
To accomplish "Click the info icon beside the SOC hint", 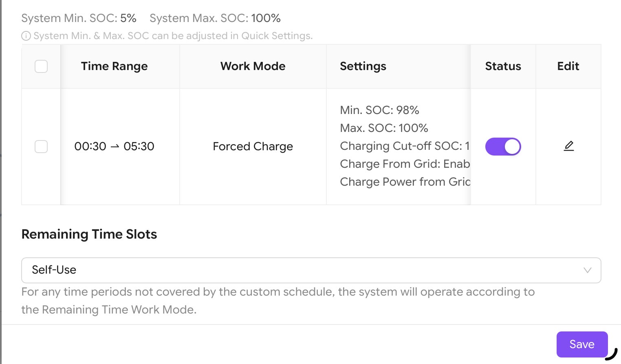I will tap(26, 36).
